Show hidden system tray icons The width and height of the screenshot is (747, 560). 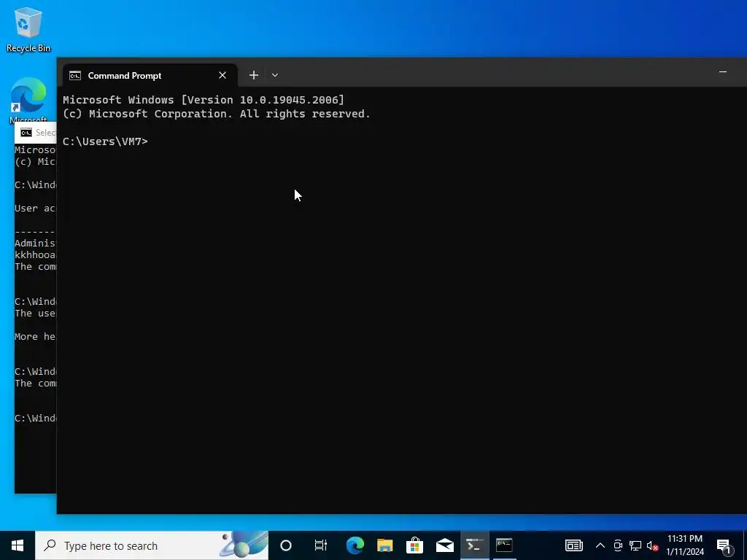[600, 545]
